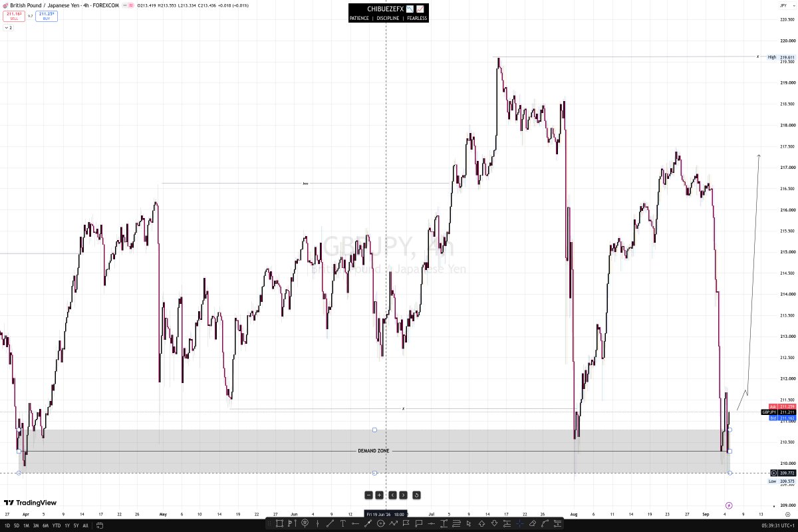Viewport: 798px width, 532px height.
Task: Click the CHIBUEZEFX banner text
Action: [x=386, y=9]
